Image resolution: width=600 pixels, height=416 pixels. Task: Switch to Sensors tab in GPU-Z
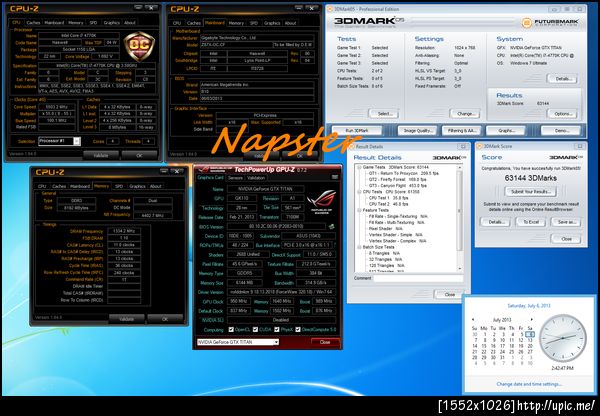point(235,178)
